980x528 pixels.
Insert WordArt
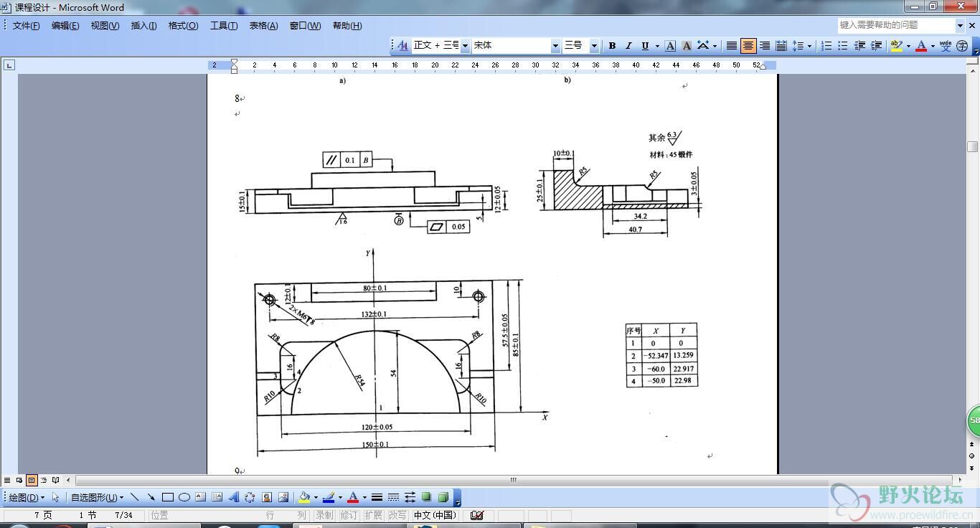[233, 497]
